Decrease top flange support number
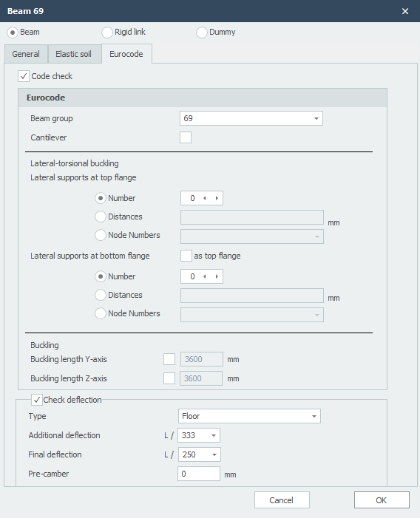 coord(205,198)
